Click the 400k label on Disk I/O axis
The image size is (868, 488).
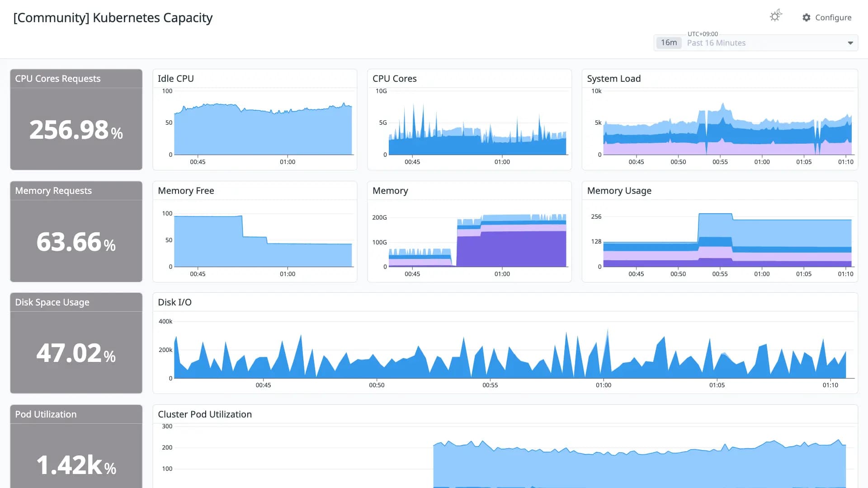[165, 322]
